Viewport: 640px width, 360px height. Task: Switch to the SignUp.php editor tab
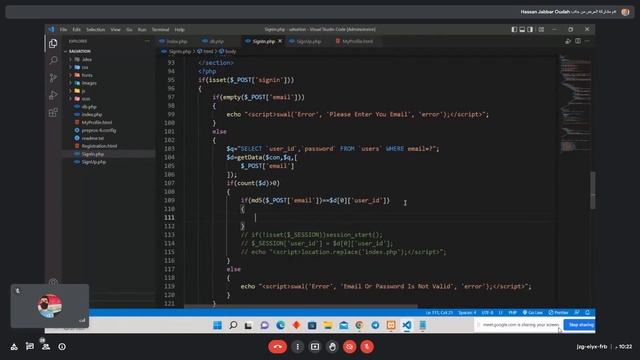click(308, 42)
